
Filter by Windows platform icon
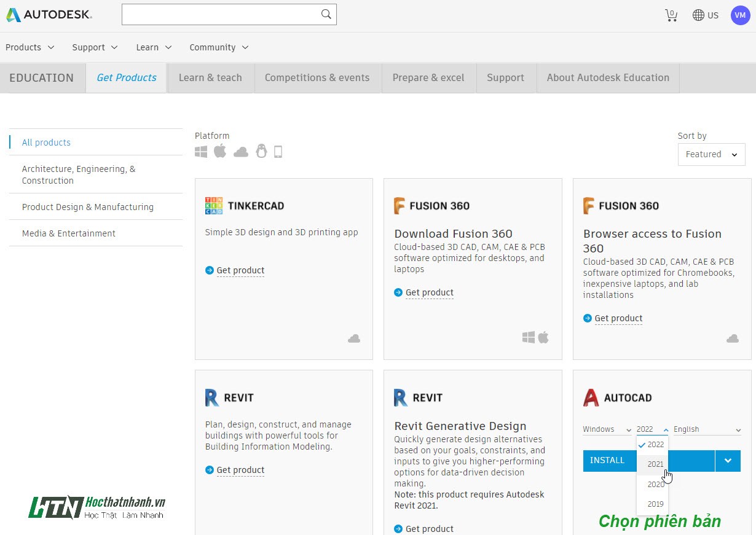(201, 152)
